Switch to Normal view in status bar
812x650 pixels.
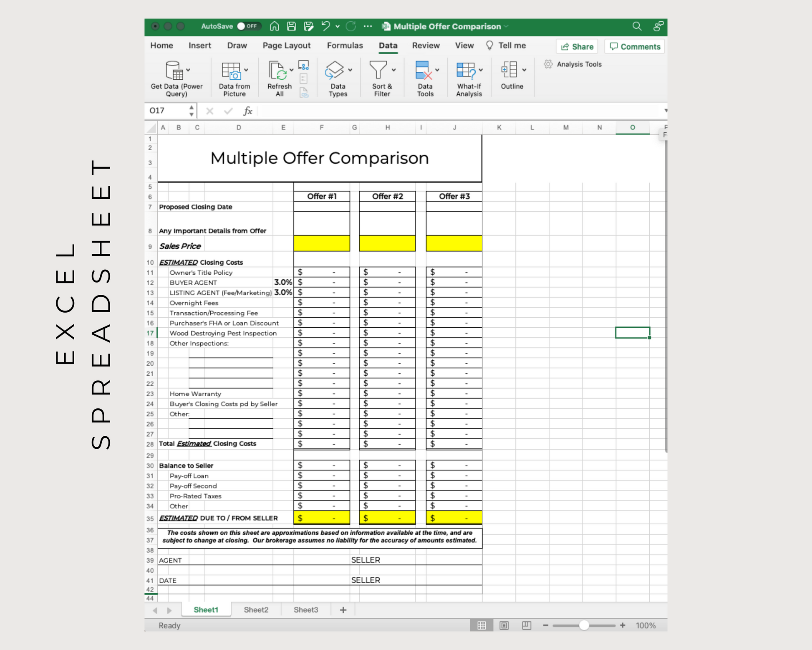[x=482, y=625]
